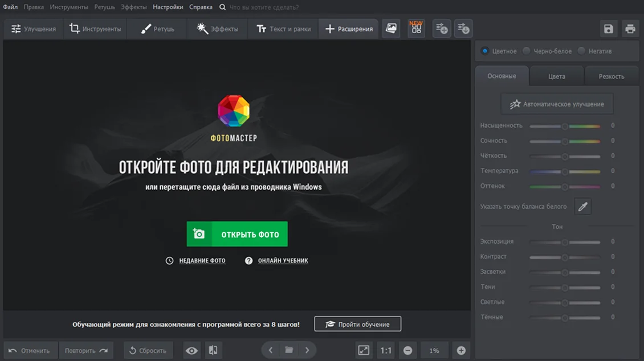This screenshot has height=361, width=644.
Task: Open the Текст и рамки section
Action: click(283, 28)
